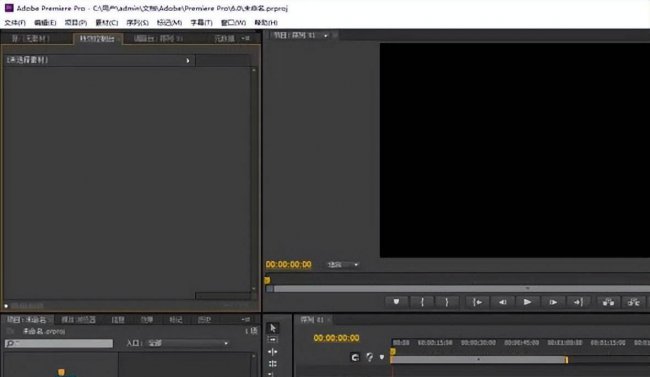This screenshot has height=377, width=650.
Task: Switch to Info tab
Action: point(118,319)
